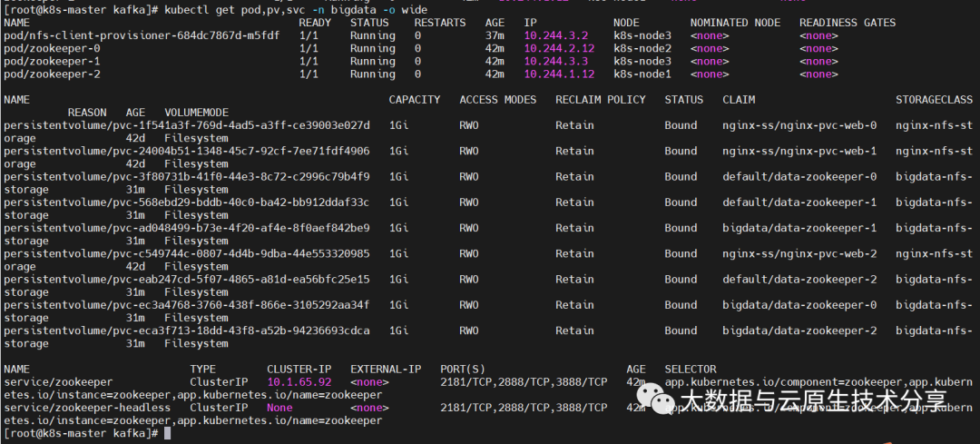Click the PORT(S) column header
980x444 pixels.
coord(463,370)
